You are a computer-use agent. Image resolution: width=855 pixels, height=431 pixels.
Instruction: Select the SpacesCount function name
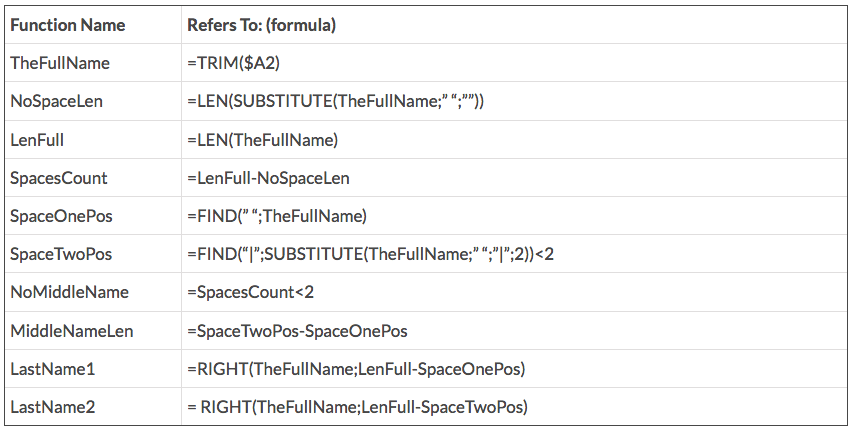(x=59, y=178)
